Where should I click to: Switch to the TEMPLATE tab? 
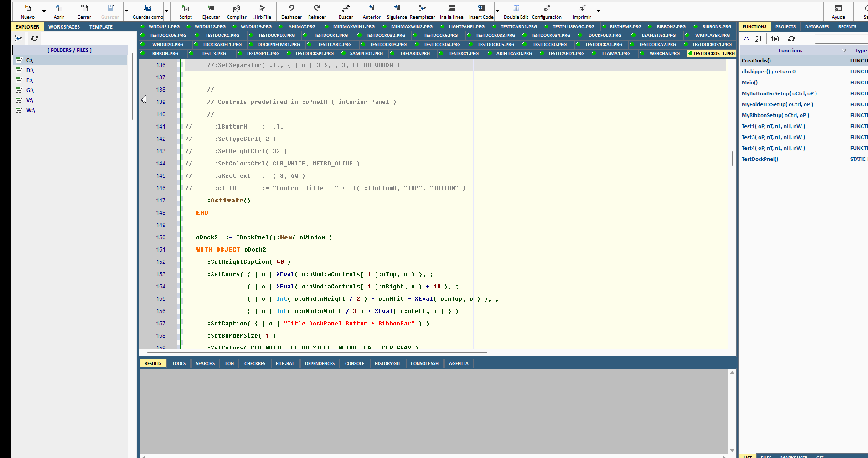101,27
